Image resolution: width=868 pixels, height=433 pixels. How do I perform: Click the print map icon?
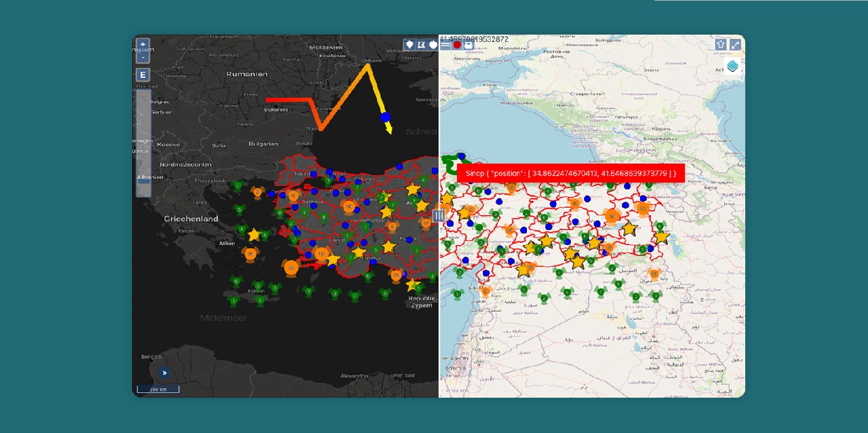469,45
